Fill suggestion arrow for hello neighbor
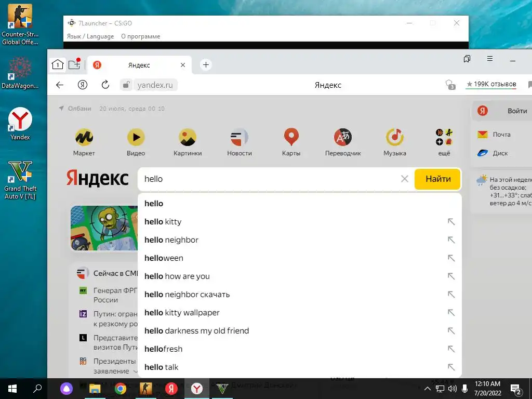Viewport: 532px width, 399px height. (451, 240)
